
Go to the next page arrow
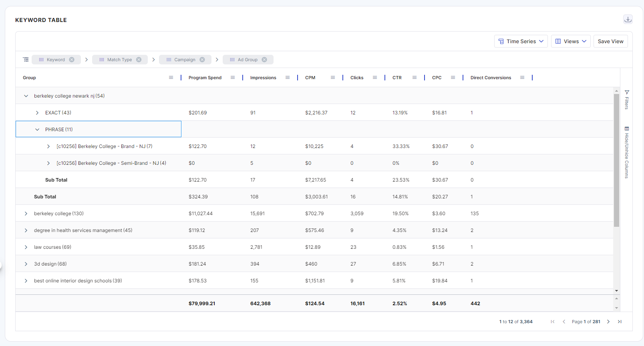click(x=608, y=322)
